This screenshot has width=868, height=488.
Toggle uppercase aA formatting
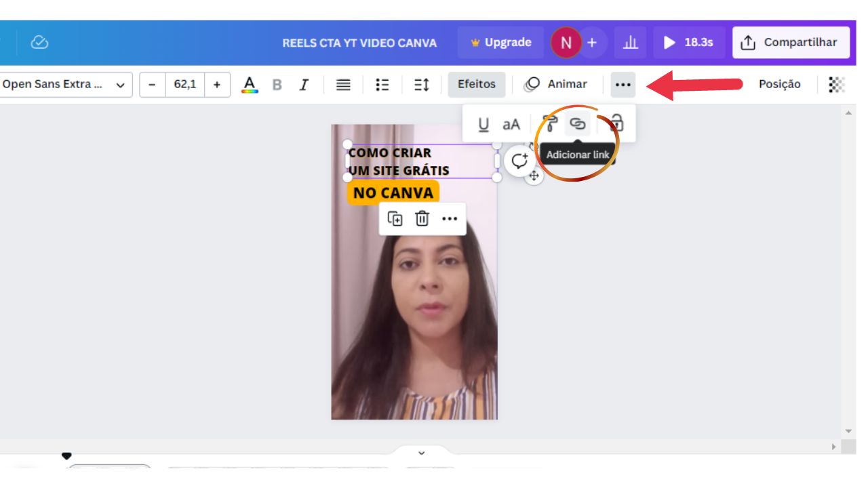(x=511, y=124)
